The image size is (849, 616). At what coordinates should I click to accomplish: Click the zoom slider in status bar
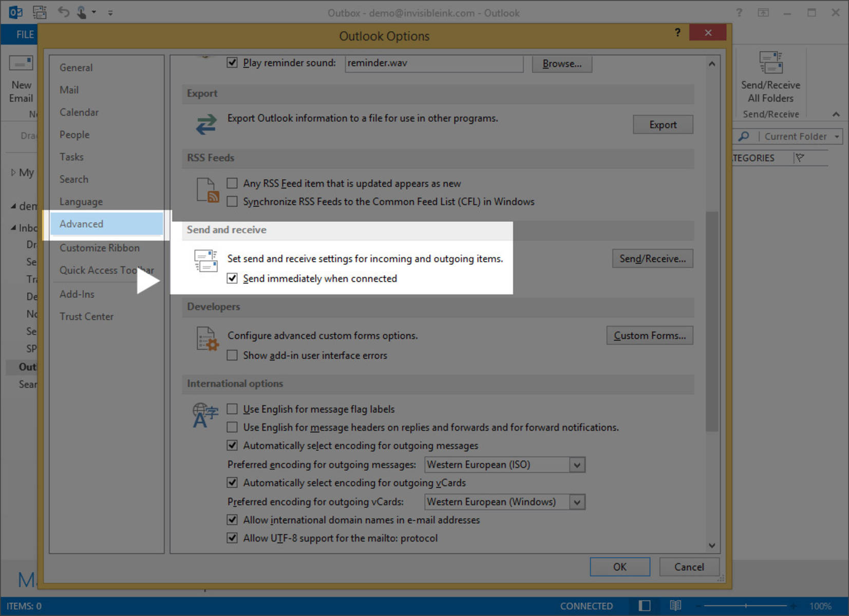[745, 606]
